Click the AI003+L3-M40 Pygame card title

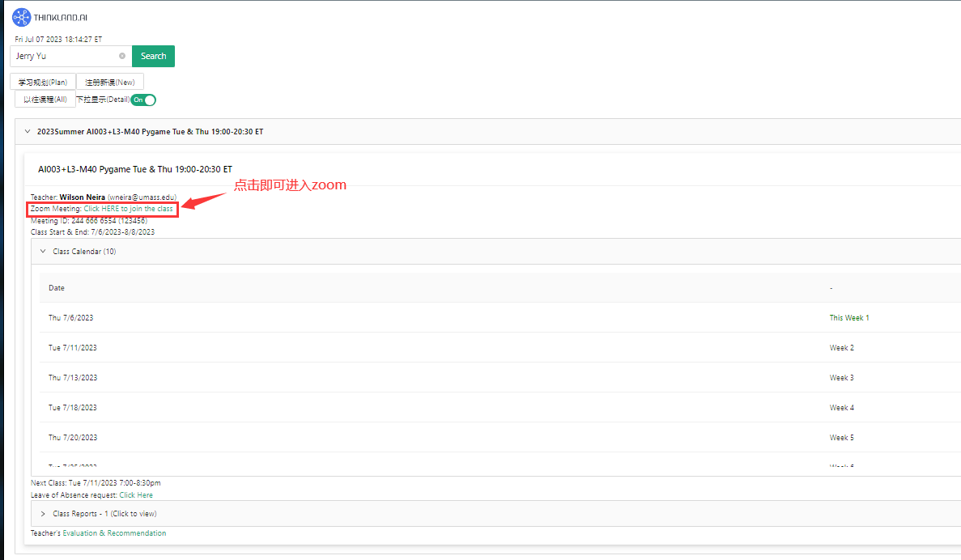pyautogui.click(x=135, y=169)
